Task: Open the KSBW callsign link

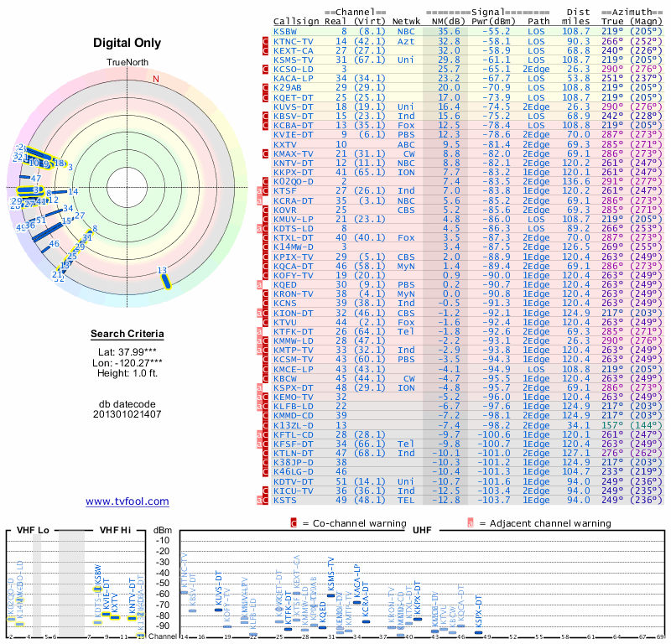Action: (x=284, y=30)
